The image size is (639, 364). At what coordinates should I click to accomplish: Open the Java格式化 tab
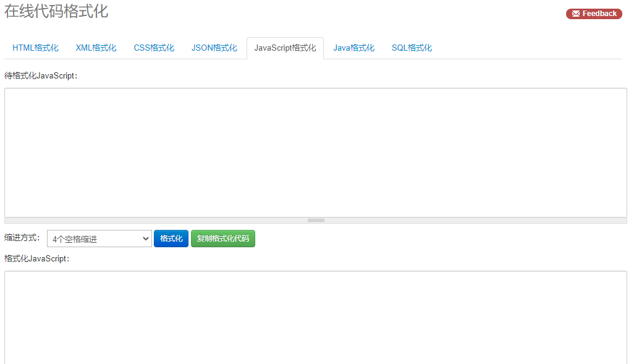[x=353, y=48]
